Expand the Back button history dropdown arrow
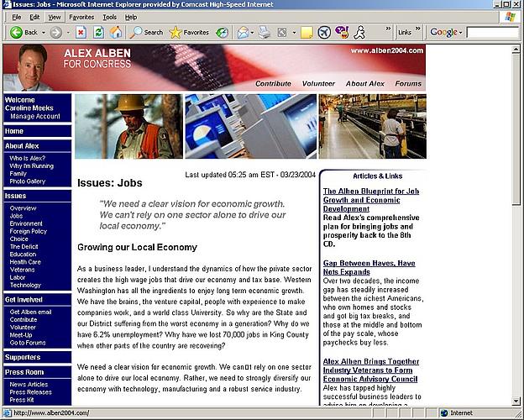The width and height of the screenshot is (524, 420). tap(44, 32)
